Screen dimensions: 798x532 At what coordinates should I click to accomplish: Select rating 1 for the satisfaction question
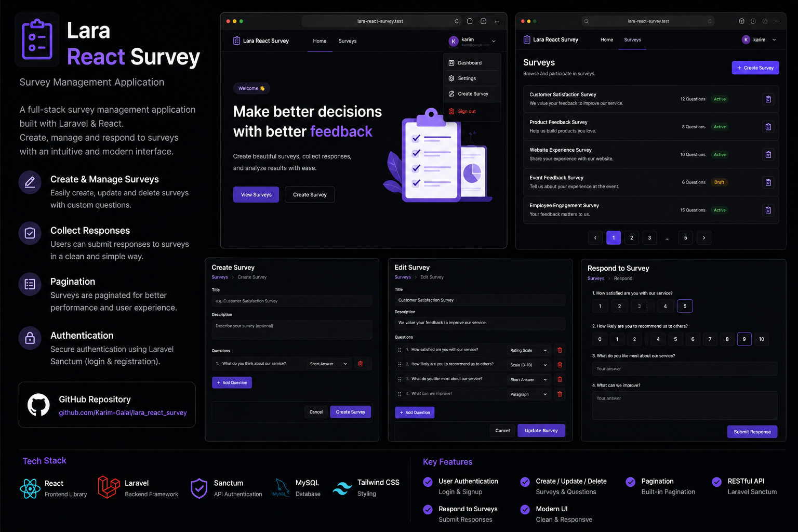(x=600, y=306)
